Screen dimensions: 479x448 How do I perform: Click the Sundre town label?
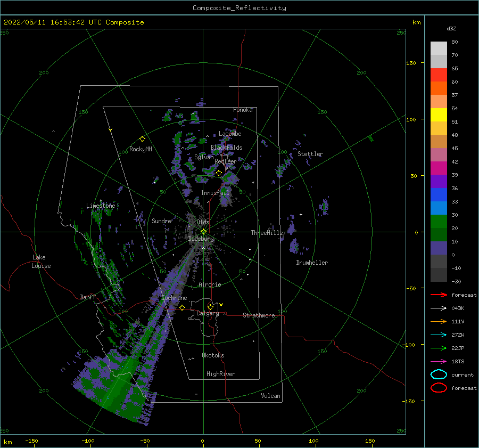coord(161,221)
